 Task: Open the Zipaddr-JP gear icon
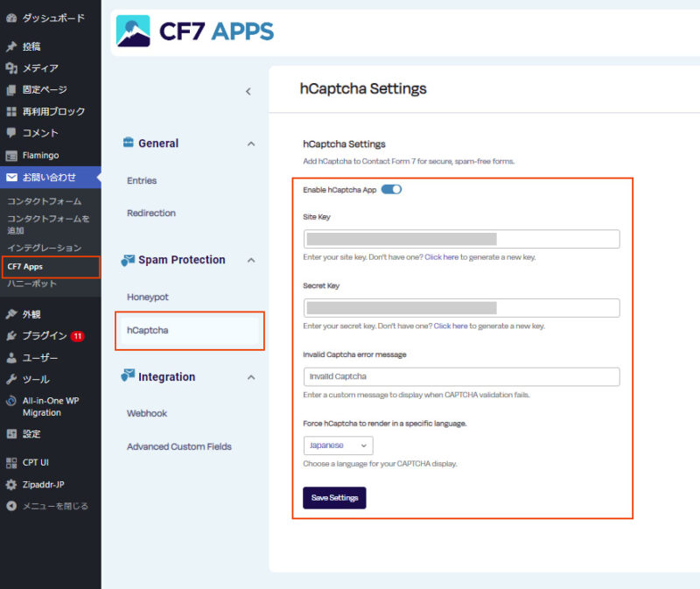coord(11,484)
